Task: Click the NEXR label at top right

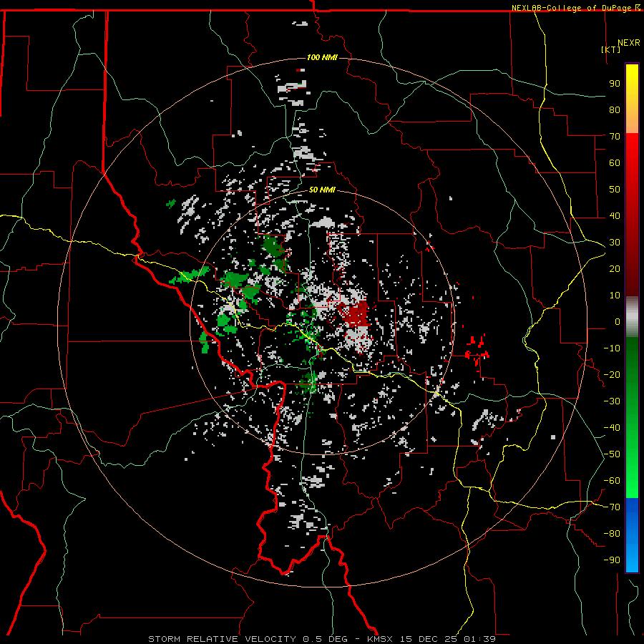Action: pos(629,42)
